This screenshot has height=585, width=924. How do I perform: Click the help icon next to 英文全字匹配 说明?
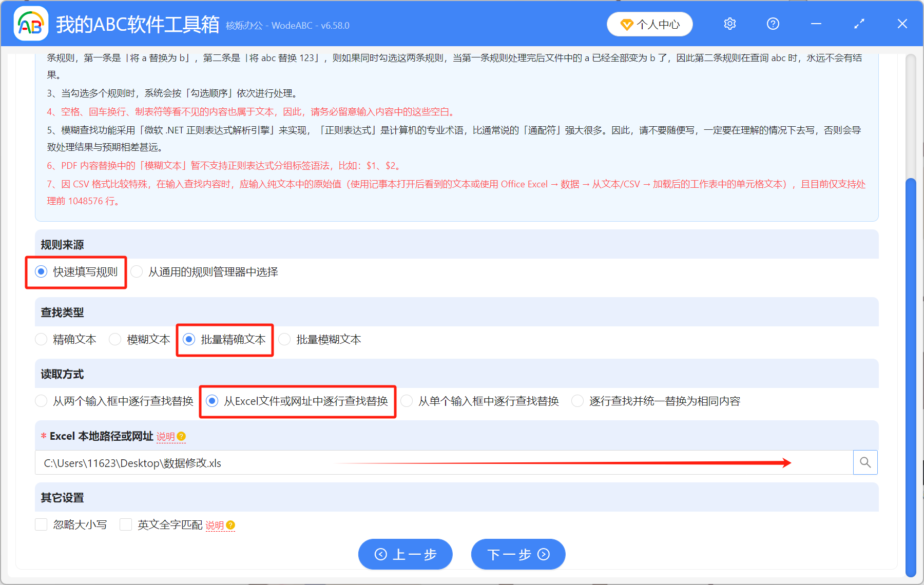(230, 525)
